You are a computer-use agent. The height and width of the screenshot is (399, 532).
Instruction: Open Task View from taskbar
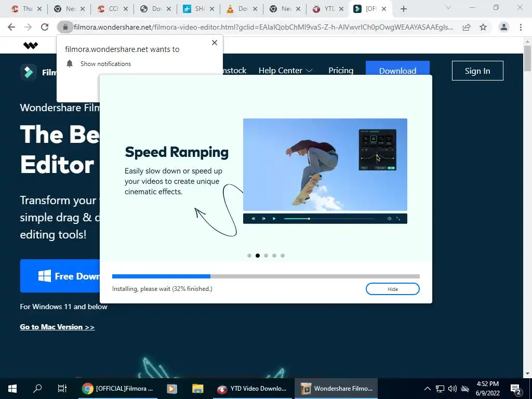(62, 389)
